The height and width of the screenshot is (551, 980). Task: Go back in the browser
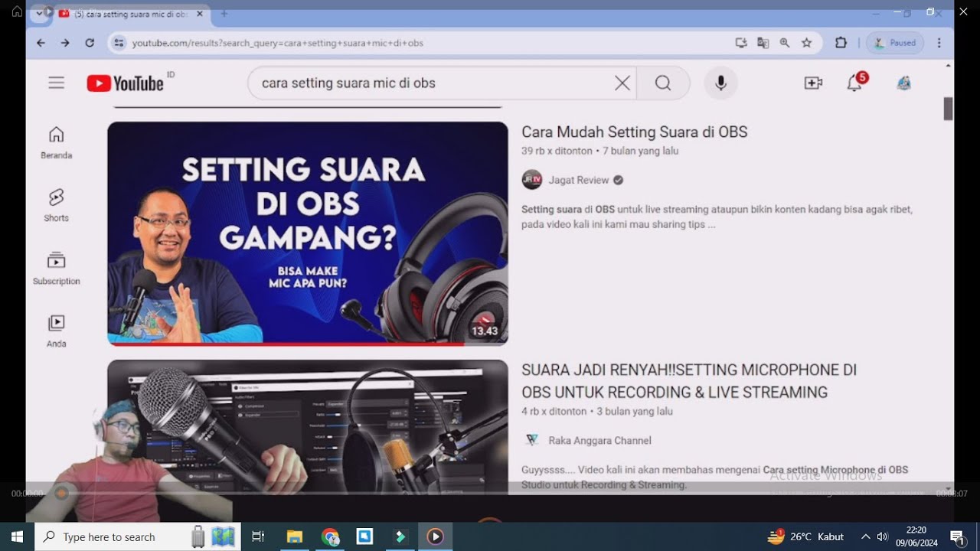pos(41,43)
